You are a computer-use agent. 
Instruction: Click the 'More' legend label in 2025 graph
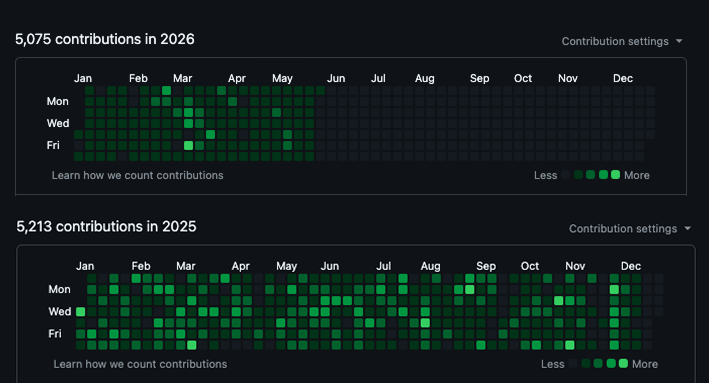(x=645, y=364)
